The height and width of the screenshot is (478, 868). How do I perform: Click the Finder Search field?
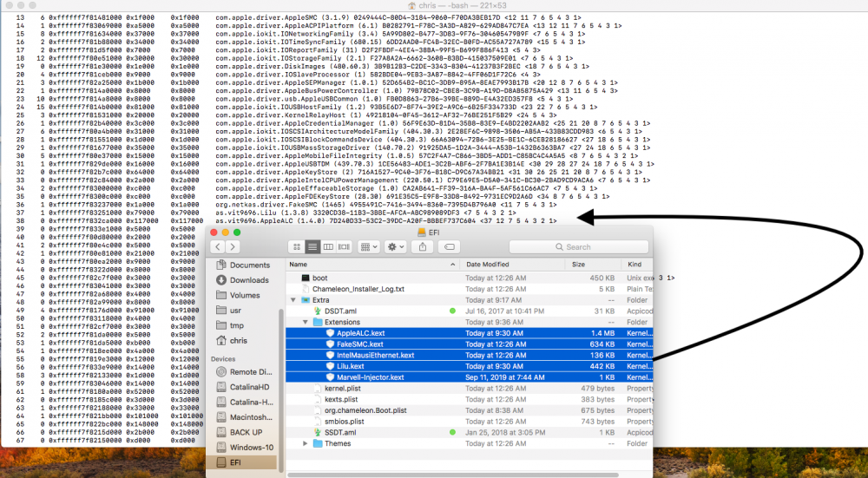[578, 246]
